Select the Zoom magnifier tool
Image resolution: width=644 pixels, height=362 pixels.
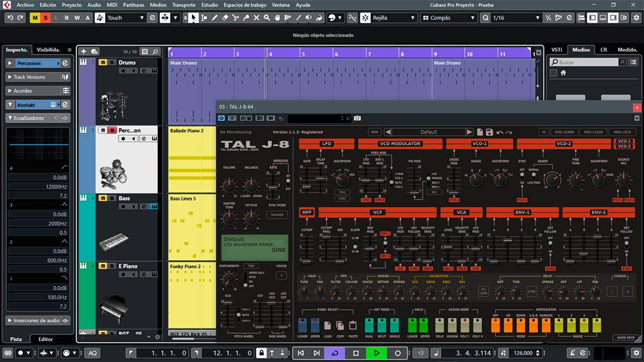[267, 18]
